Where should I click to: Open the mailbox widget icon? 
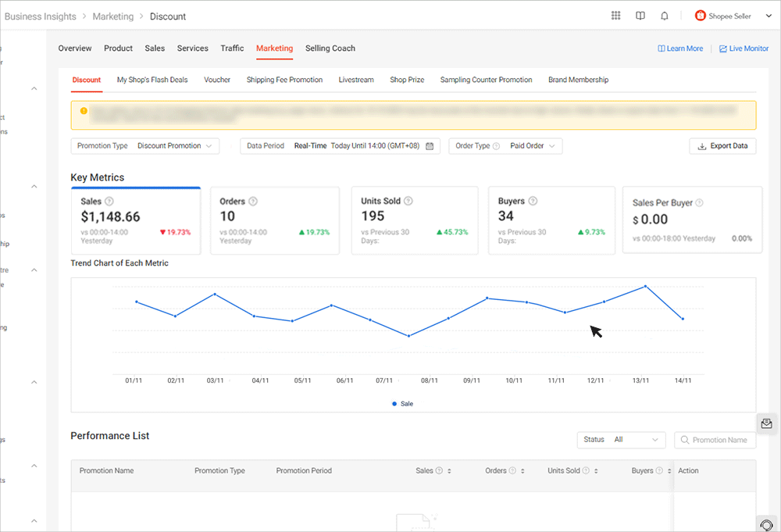point(767,423)
